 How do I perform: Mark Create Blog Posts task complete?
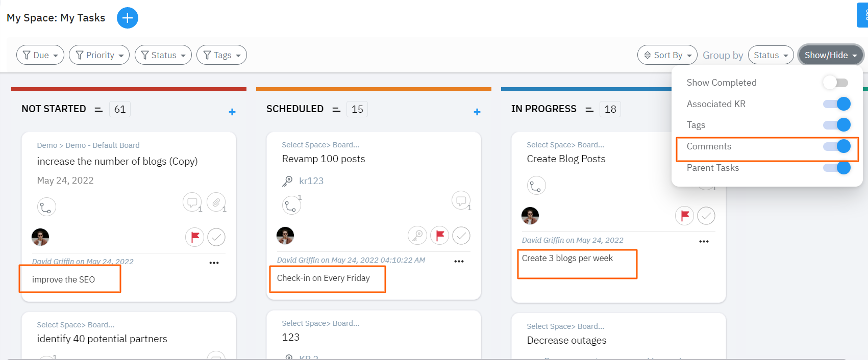pyautogui.click(x=706, y=216)
